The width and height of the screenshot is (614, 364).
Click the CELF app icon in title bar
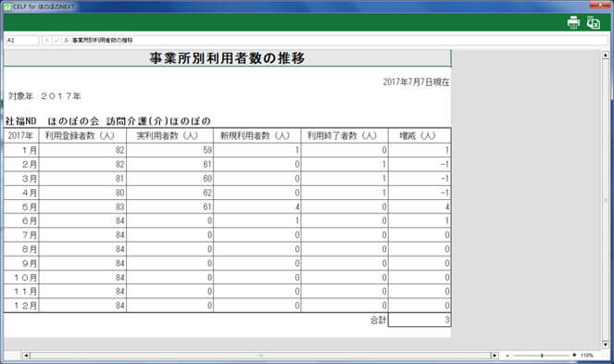(x=7, y=6)
